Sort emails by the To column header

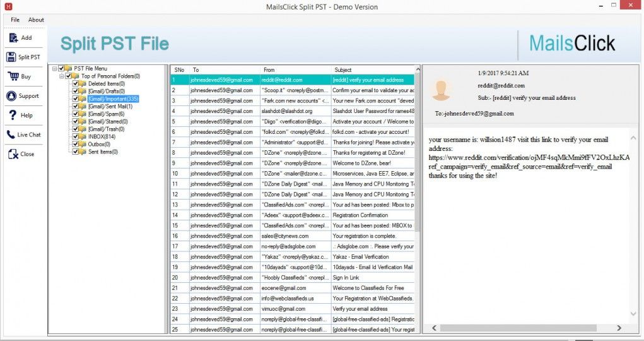coord(225,70)
